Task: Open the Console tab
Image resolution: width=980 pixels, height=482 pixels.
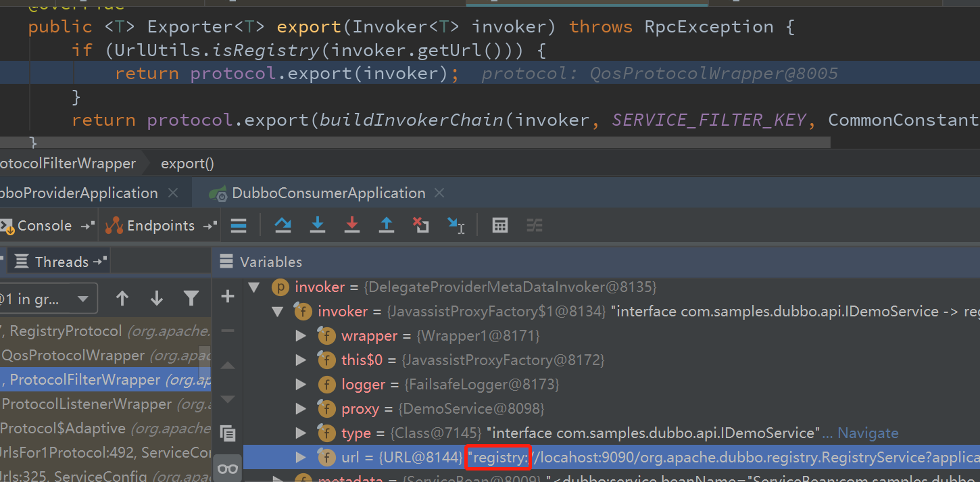Action: (x=45, y=226)
